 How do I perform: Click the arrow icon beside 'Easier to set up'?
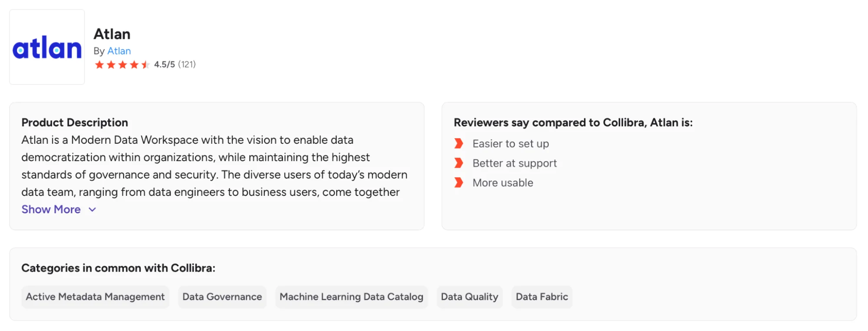pyautogui.click(x=459, y=143)
